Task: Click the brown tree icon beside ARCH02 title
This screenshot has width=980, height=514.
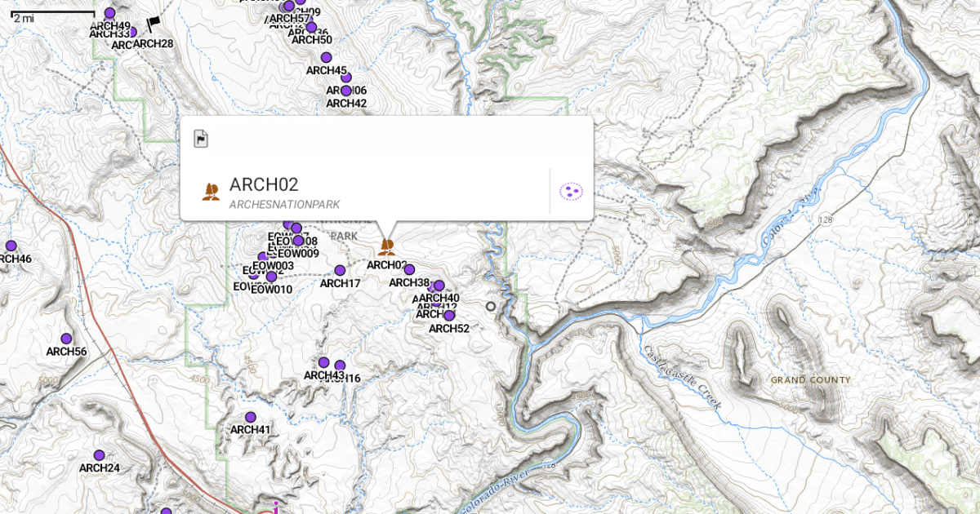Action: coord(211,192)
